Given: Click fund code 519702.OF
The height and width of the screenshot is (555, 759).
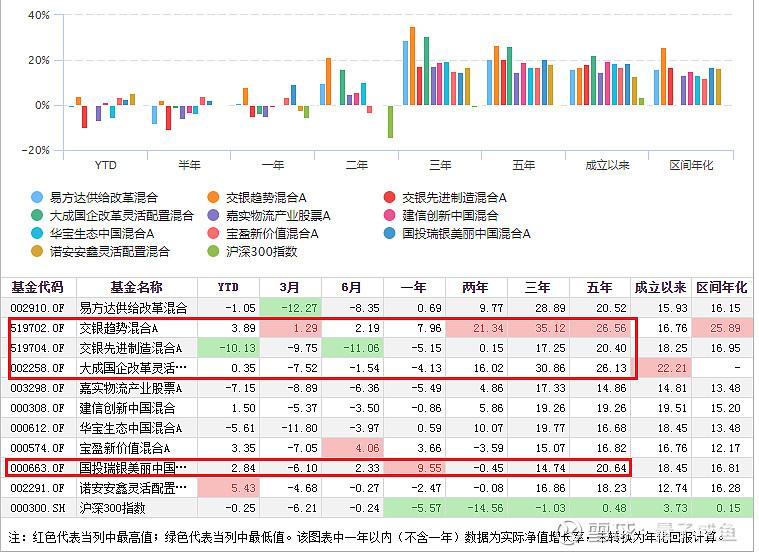Looking at the screenshot, I should click(x=38, y=328).
